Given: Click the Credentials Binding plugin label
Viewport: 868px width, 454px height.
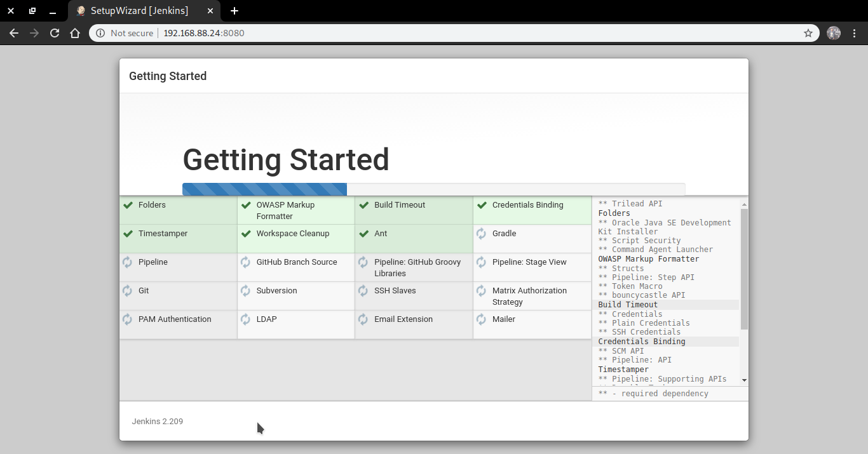Looking at the screenshot, I should tap(528, 205).
